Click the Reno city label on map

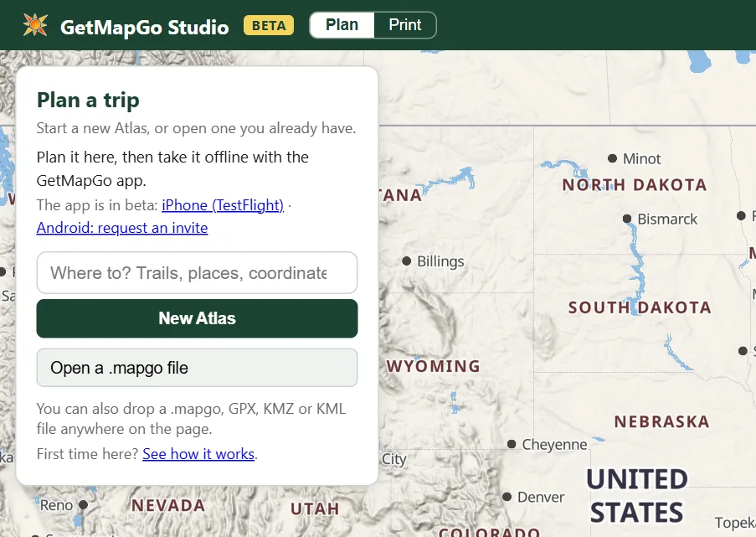[56, 505]
